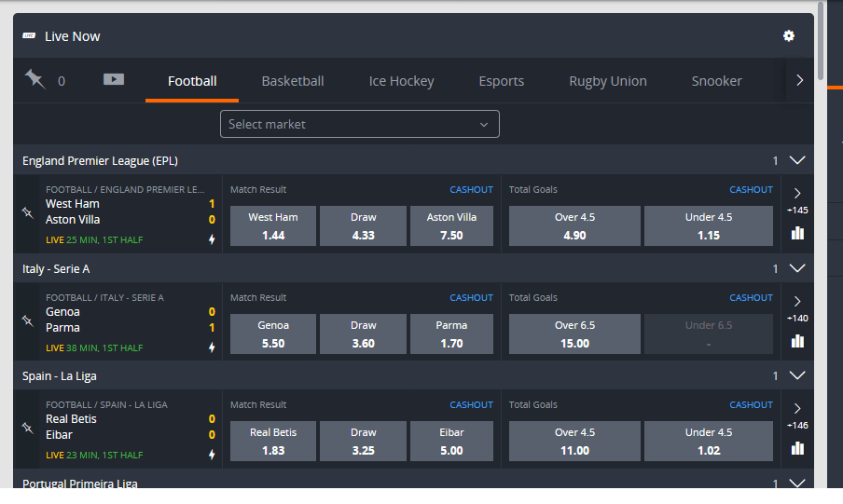Click 'LIVE 38 MIN, 1ST HALF' status
The height and width of the screenshot is (504, 843).
point(94,347)
